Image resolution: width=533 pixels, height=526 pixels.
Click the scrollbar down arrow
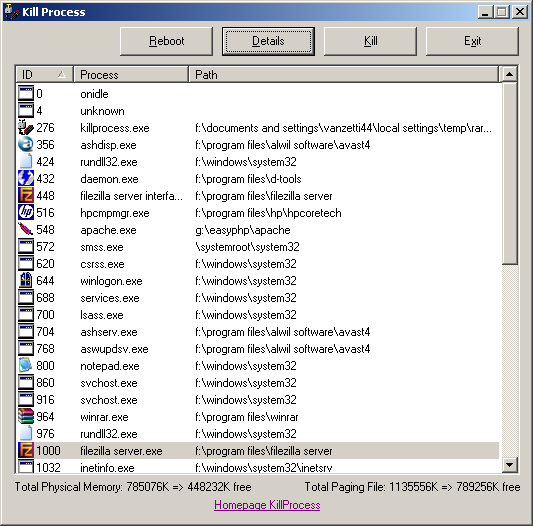click(x=509, y=464)
